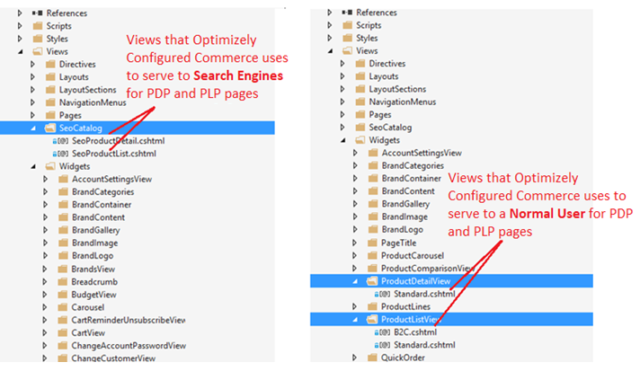
Task: Click the ProductListView folder icon
Action: coord(372,319)
